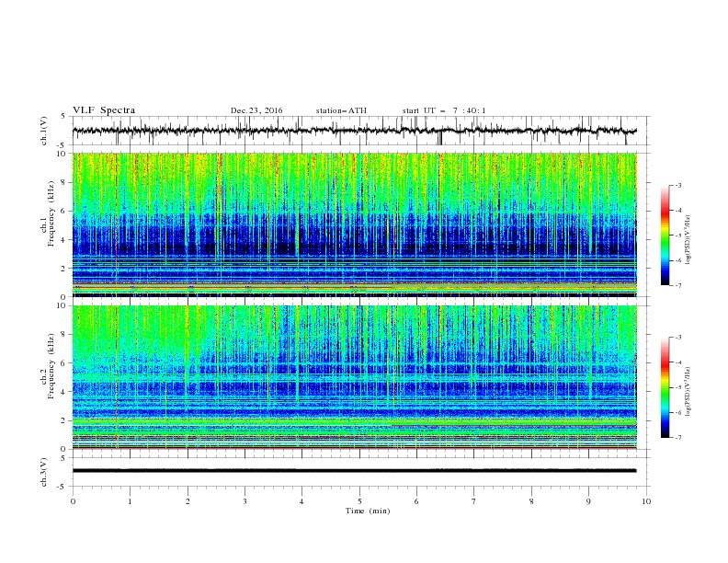This screenshot has height=563, width=728.
Task: Click time axis tick label "2"
Action: [x=188, y=501]
